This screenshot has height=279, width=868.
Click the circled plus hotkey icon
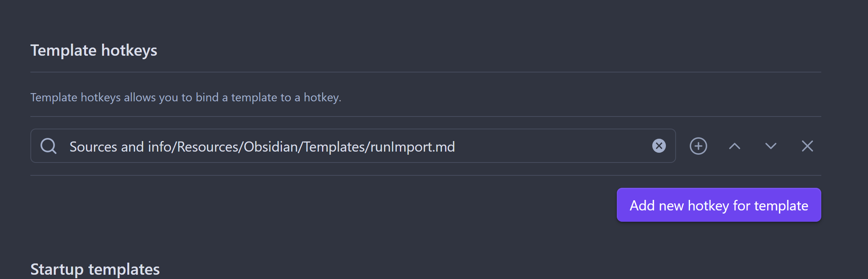pos(698,146)
